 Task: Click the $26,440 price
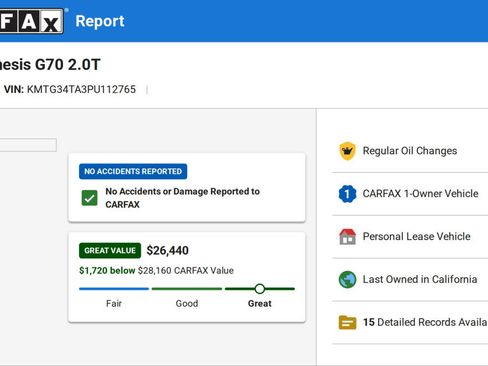click(168, 250)
